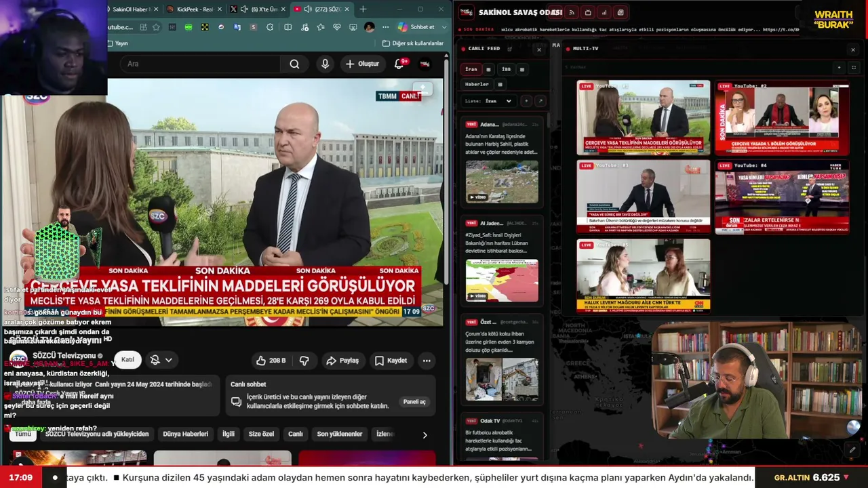Viewport: 868px width, 488px height.
Task: Close the Multi-TV panel
Action: coord(853,49)
